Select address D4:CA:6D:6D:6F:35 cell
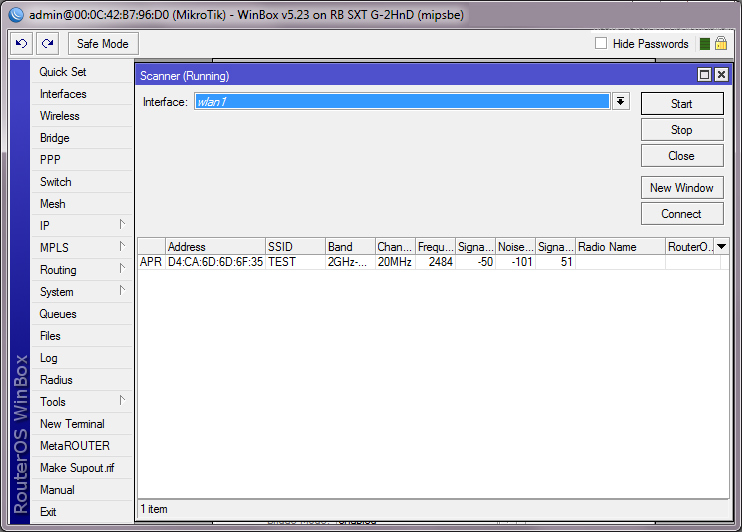The width and height of the screenshot is (742, 532). tap(215, 262)
